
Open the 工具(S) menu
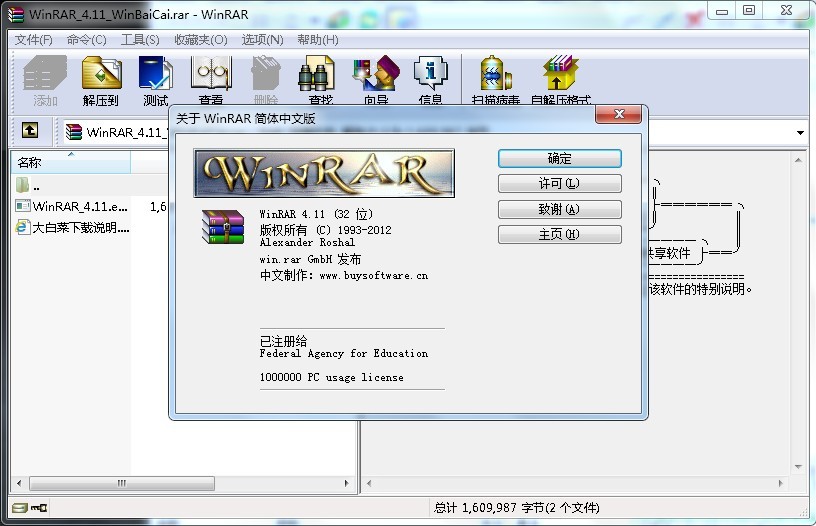(x=140, y=39)
